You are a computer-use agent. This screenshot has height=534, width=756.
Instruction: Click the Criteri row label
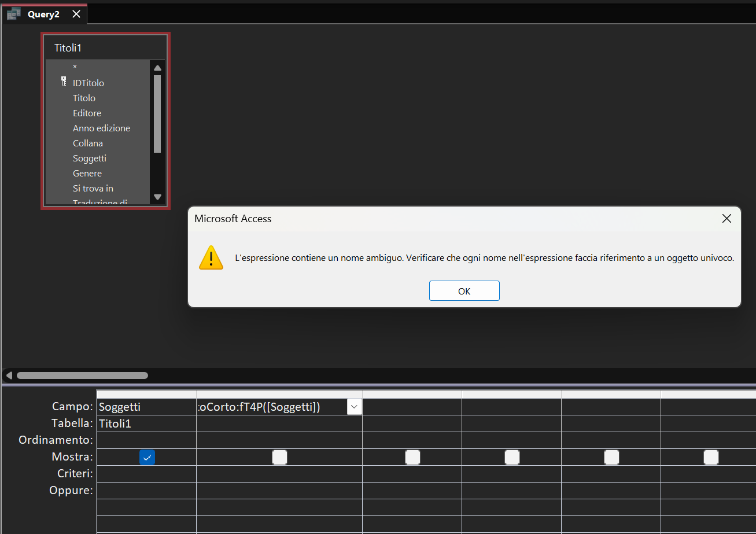coord(75,474)
